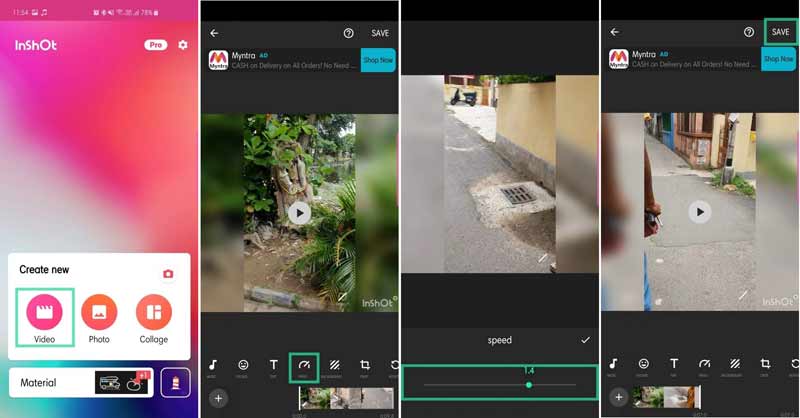800x418 pixels.
Task: Go back from the editor with highlighted SAVE
Action: (615, 32)
